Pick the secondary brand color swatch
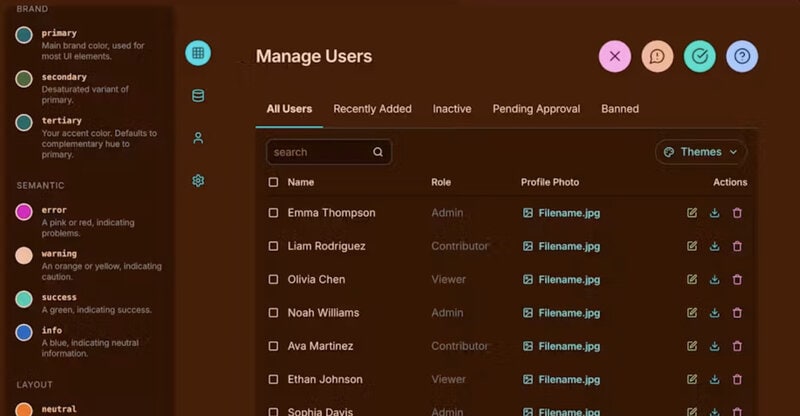 [24, 79]
